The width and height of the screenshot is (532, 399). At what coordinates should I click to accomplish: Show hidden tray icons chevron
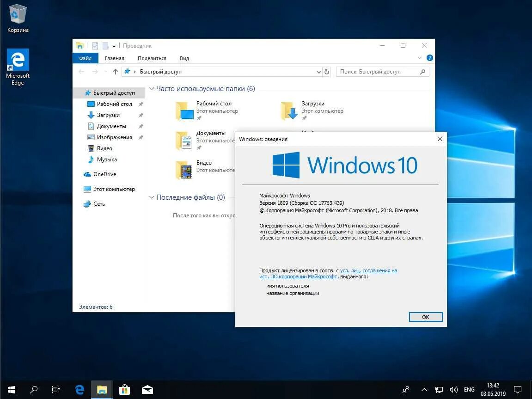(424, 390)
